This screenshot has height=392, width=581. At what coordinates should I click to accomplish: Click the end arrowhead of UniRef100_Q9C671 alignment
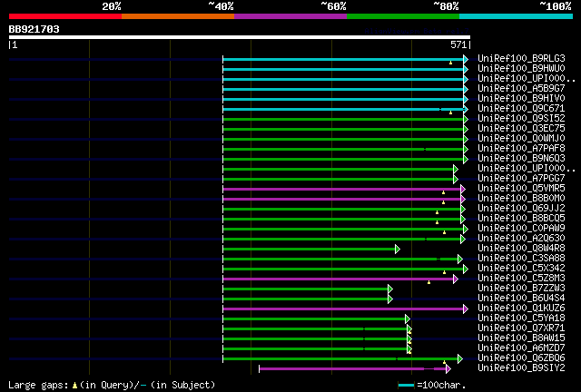tap(466, 109)
